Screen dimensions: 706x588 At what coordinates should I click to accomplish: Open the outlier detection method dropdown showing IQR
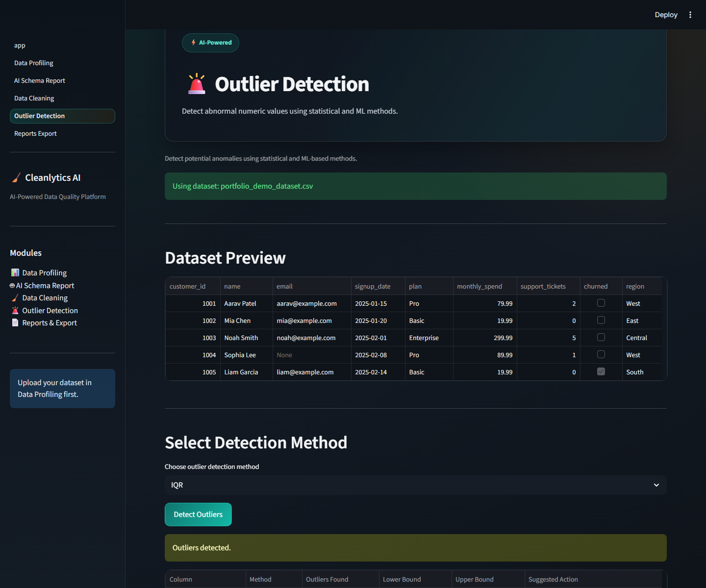[416, 485]
